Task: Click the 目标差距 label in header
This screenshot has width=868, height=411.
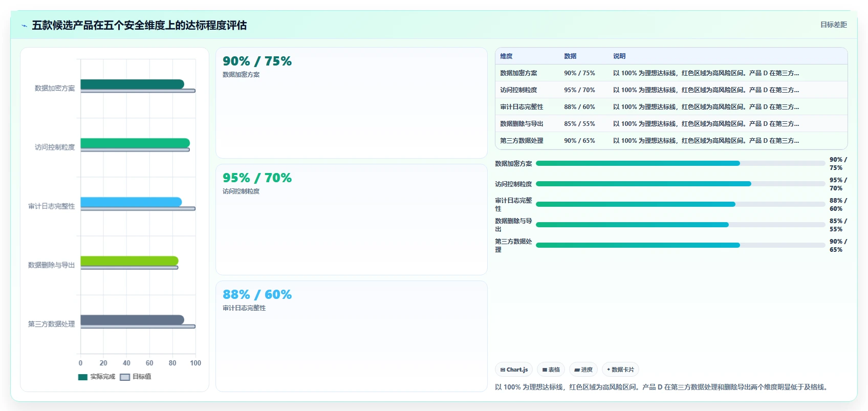Action: pos(833,25)
